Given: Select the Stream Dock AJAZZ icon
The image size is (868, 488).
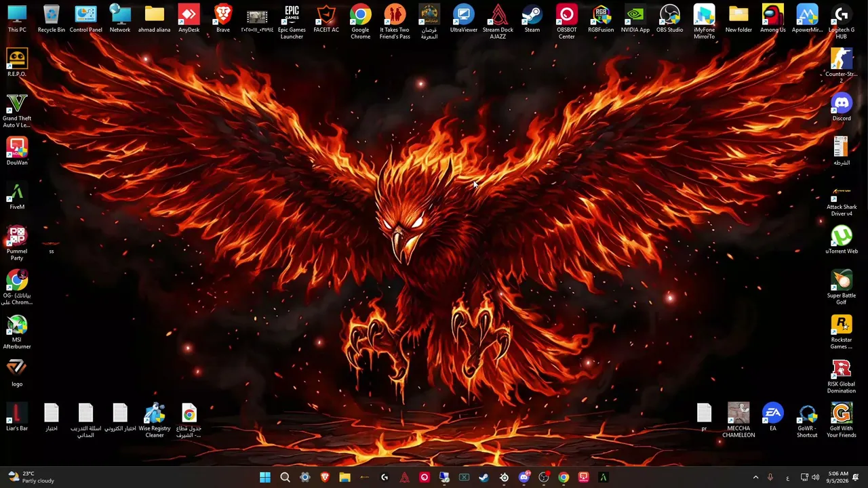Looking at the screenshot, I should 498,22.
